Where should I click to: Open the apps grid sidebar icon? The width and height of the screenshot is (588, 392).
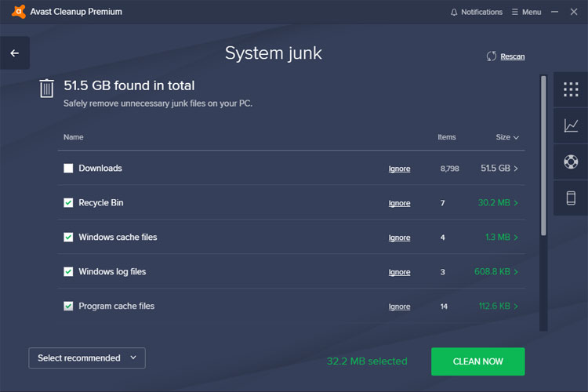[571, 89]
